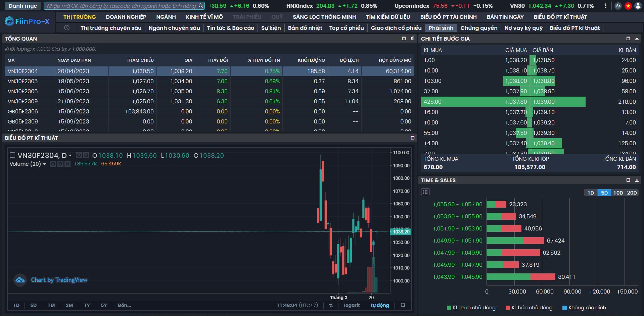Click the history clock icon in submenu
This screenshot has height=316, width=644.
point(67,28)
